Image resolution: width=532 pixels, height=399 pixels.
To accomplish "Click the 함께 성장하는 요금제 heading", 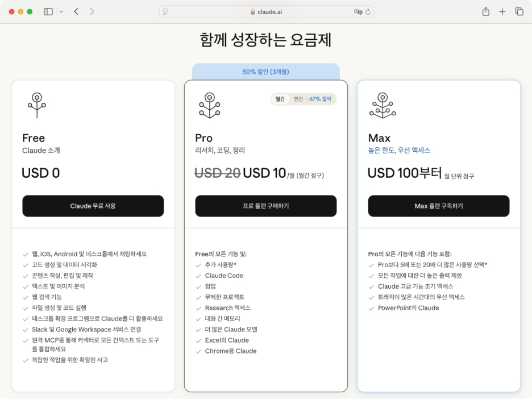I will pos(265,40).
